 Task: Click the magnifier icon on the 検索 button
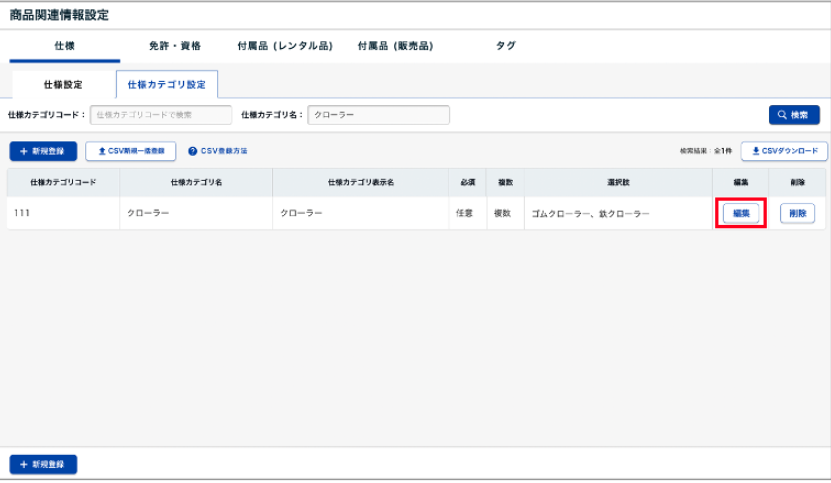(782, 115)
